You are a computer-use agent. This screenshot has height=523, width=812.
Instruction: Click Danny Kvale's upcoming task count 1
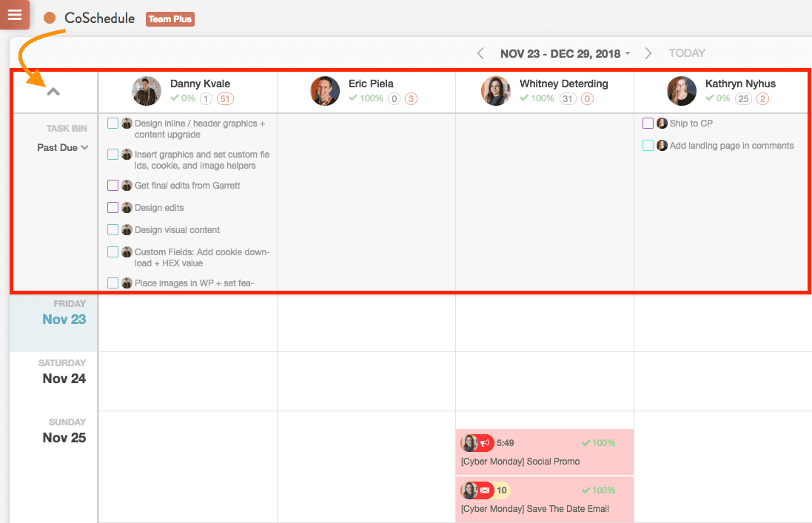(206, 99)
